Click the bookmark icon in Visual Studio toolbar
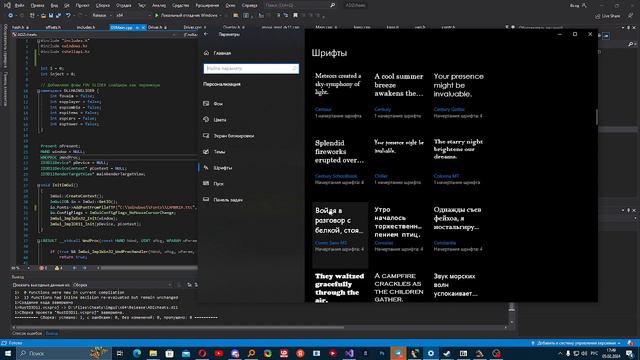 tap(295, 16)
